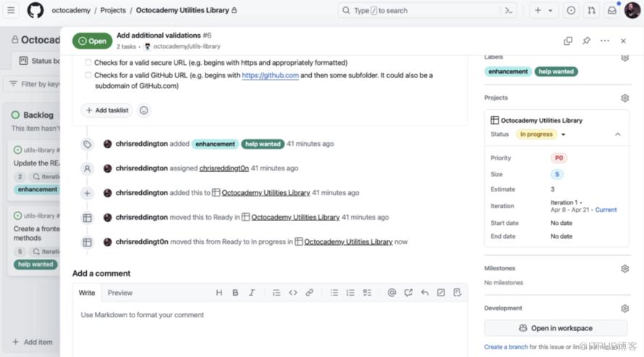
Task: Set the Start date field
Action: point(562,223)
